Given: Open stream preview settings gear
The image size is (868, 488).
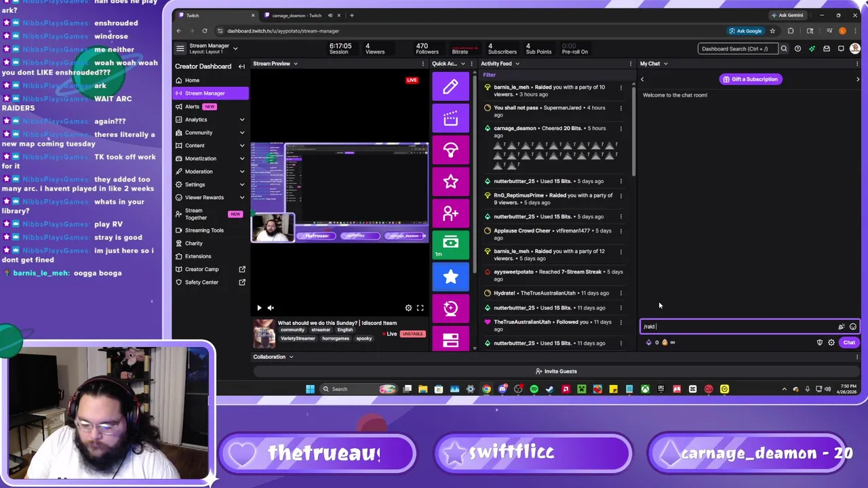Looking at the screenshot, I should pos(408,308).
